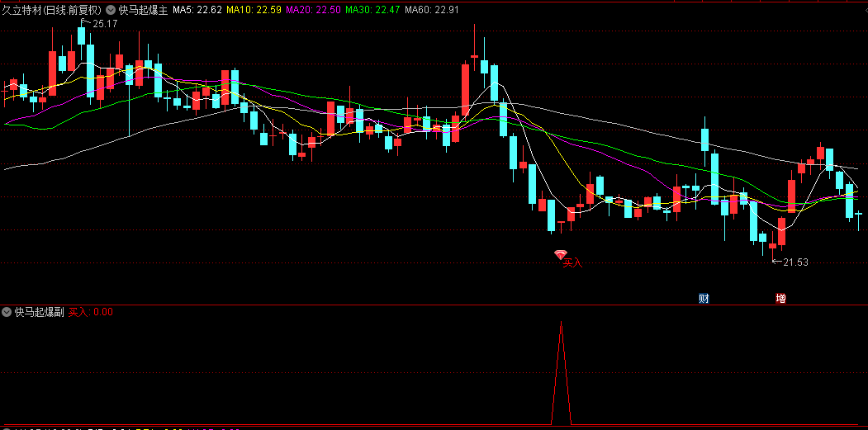Select the MA60: 22.91 label
This screenshot has width=868, height=430.
point(432,9)
